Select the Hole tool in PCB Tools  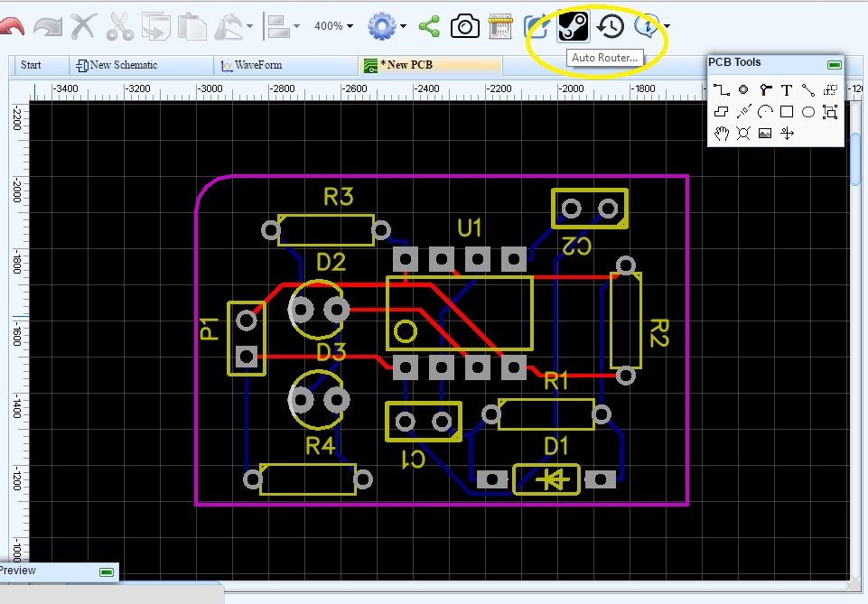[743, 134]
